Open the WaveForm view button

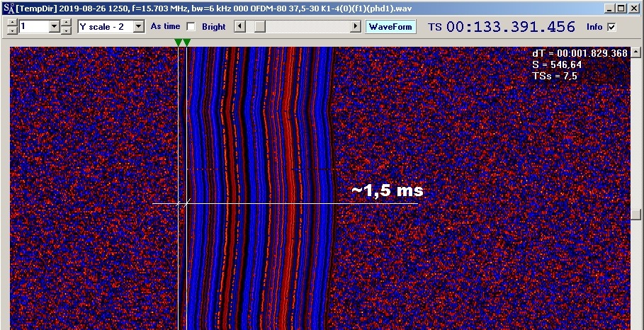click(x=390, y=27)
